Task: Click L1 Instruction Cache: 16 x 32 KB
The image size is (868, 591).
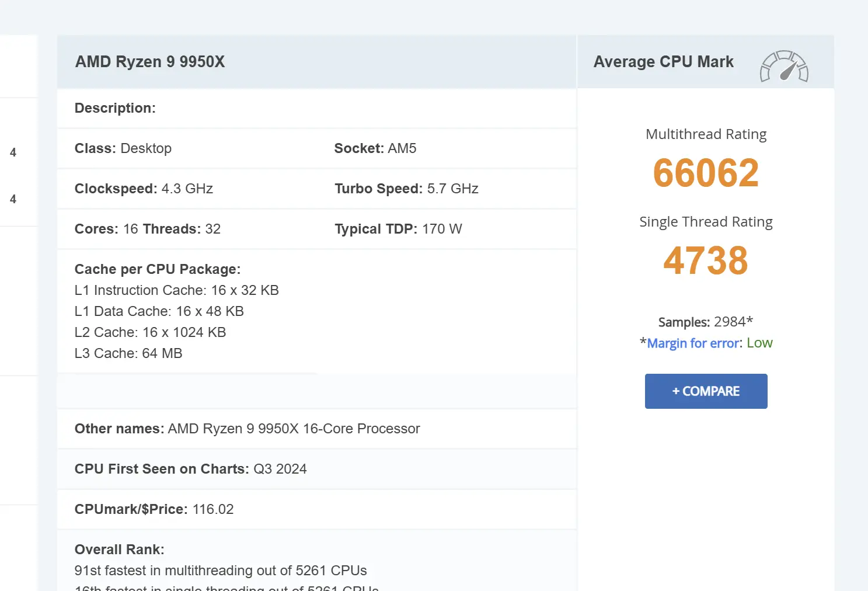Action: [177, 290]
